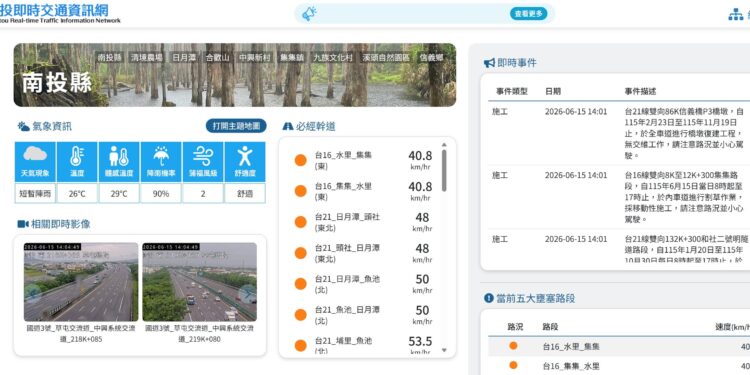750x375 pixels.
Task: Click 台16_水里_集集 row in congestion table
Action: coord(619,346)
